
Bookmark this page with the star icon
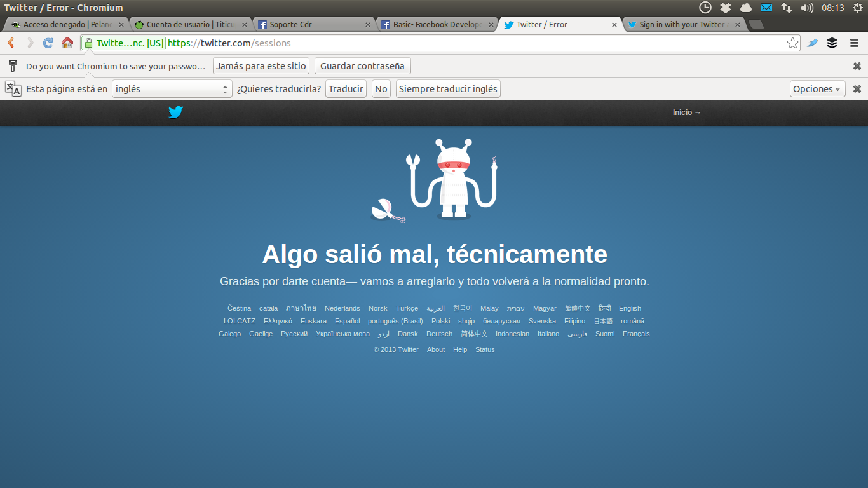tap(792, 43)
